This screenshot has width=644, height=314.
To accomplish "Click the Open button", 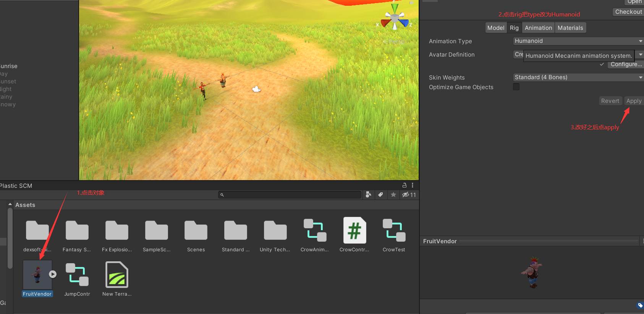I will pos(634,2).
